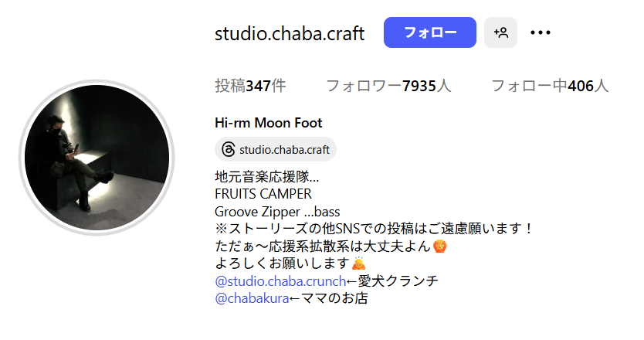Click the bowing emoji after よろしくお願いします
The width and height of the screenshot is (644, 340).
[x=358, y=263]
